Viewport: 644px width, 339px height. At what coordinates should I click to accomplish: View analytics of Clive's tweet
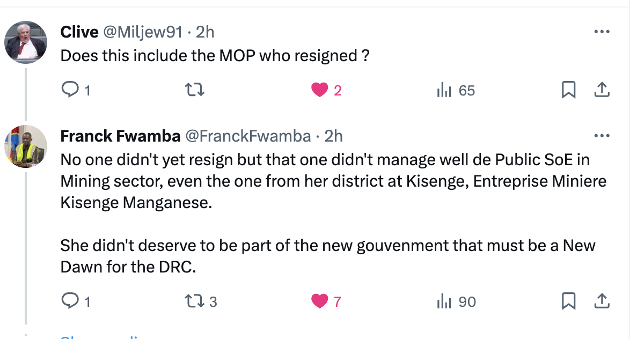[444, 90]
